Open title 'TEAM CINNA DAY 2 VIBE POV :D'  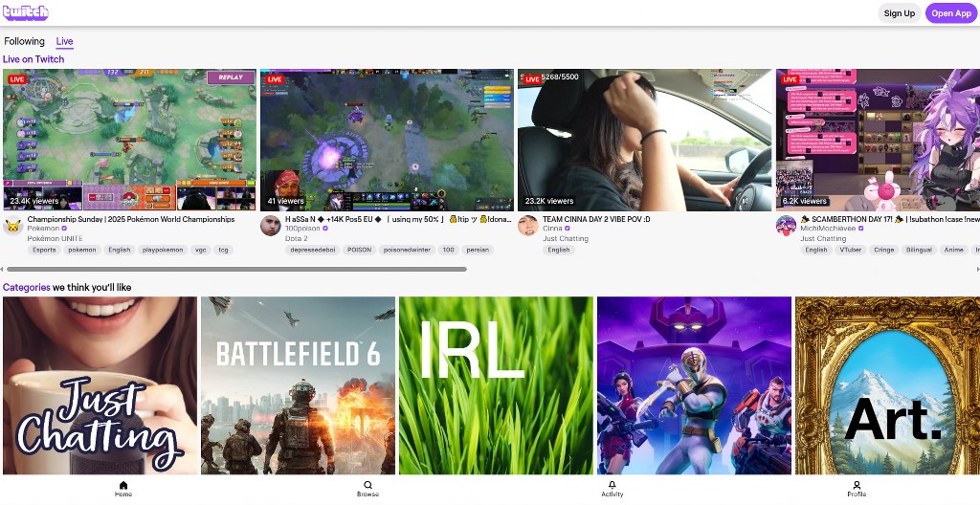pyautogui.click(x=596, y=219)
